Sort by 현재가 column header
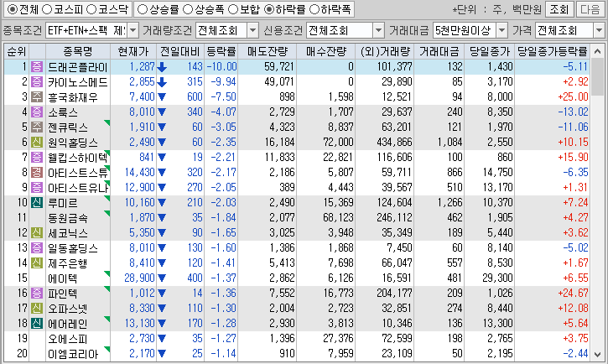This screenshot has height=364, width=608. (x=133, y=51)
